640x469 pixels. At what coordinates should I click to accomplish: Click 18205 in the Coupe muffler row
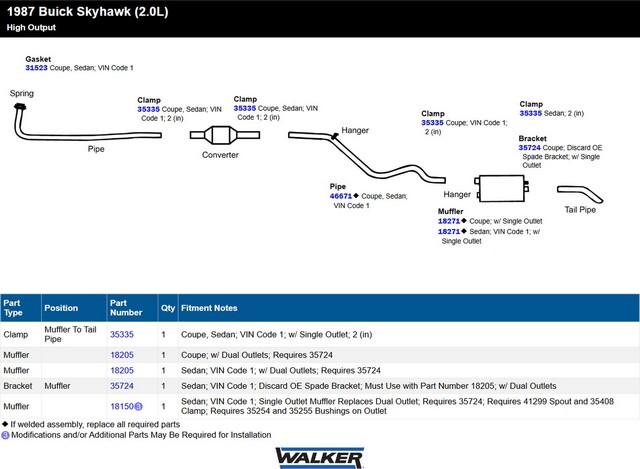tap(121, 353)
